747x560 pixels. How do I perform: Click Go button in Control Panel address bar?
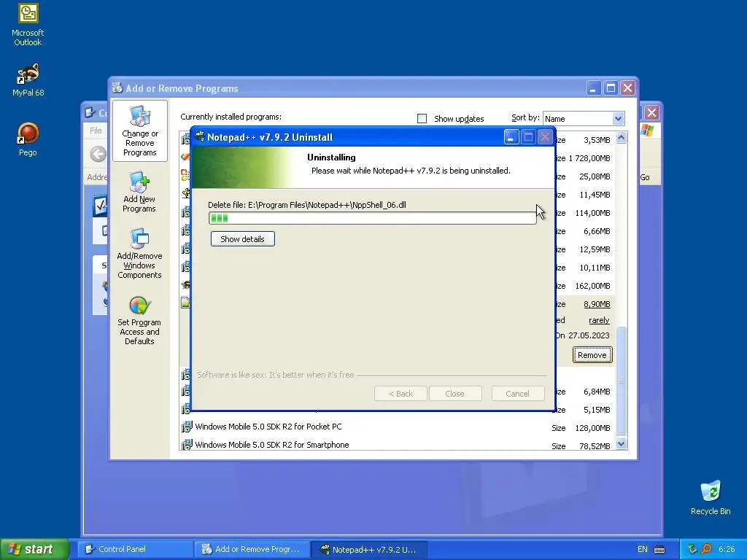point(645,178)
